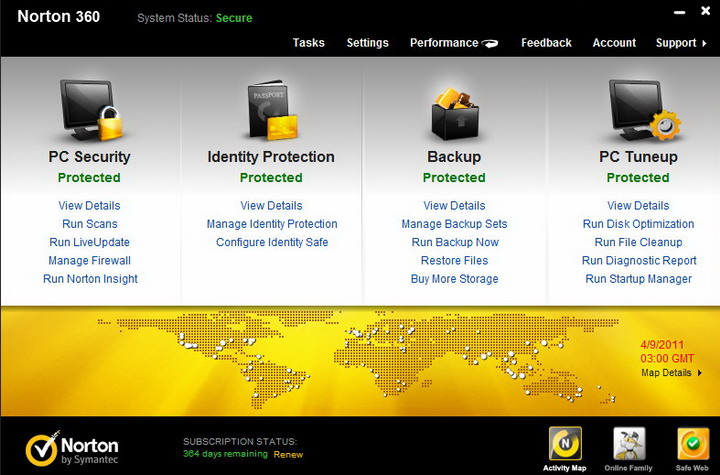Image resolution: width=720 pixels, height=475 pixels.
Task: Click View Details under PC Security
Action: (x=89, y=205)
